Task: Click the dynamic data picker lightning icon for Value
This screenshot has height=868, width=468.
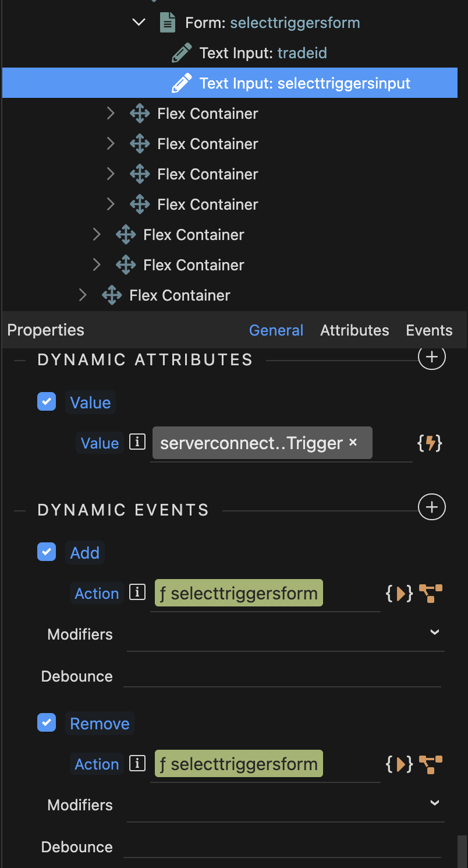Action: click(430, 443)
